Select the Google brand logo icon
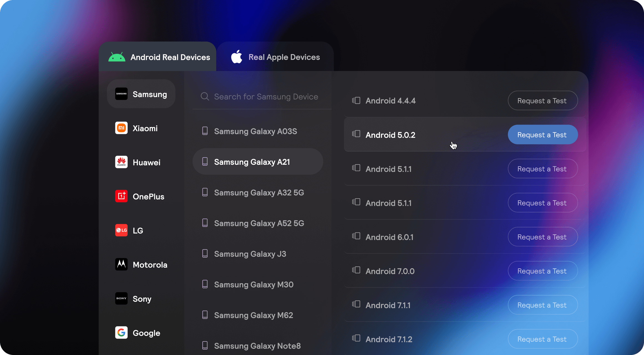Image resolution: width=644 pixels, height=355 pixels. pos(121,333)
